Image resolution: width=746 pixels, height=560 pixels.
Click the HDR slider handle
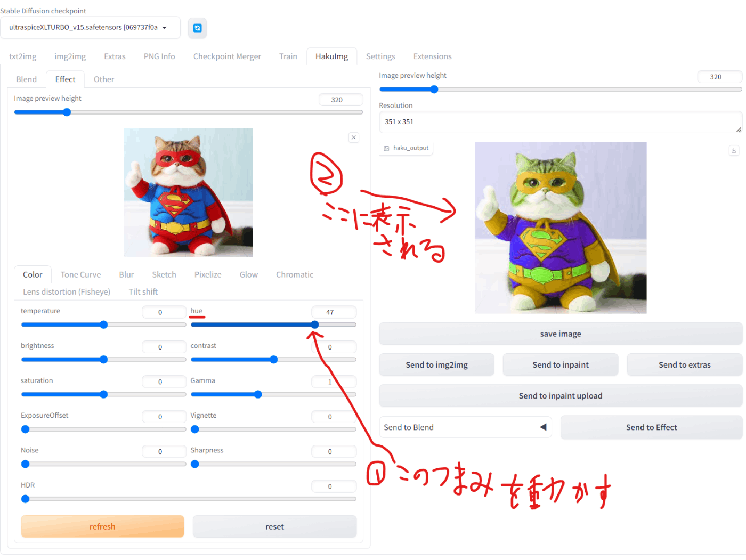click(25, 499)
